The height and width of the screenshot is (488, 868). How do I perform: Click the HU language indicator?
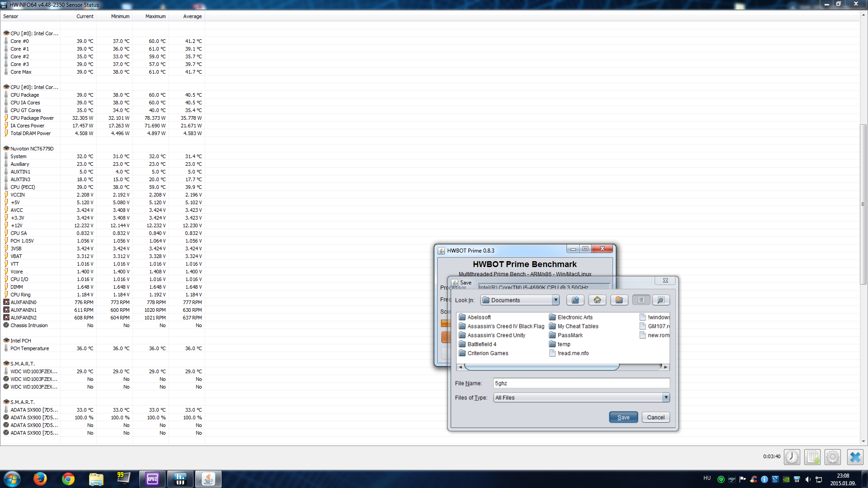pyautogui.click(x=707, y=478)
